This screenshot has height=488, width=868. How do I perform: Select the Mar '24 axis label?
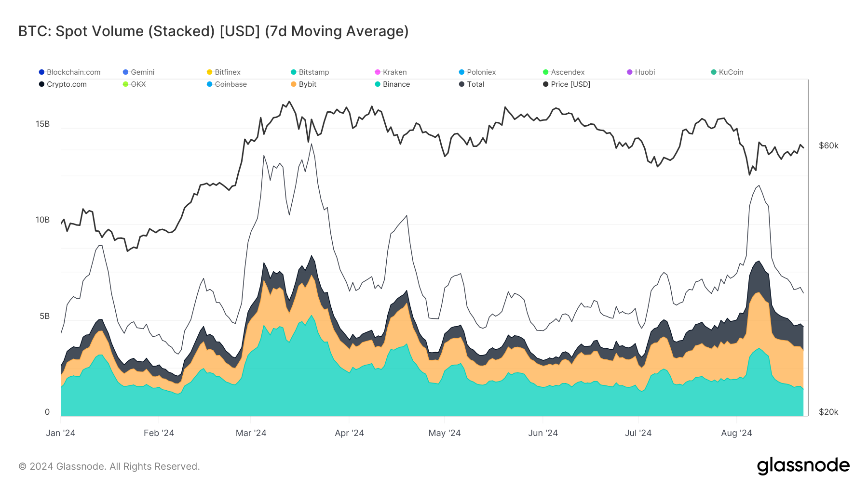tap(251, 433)
